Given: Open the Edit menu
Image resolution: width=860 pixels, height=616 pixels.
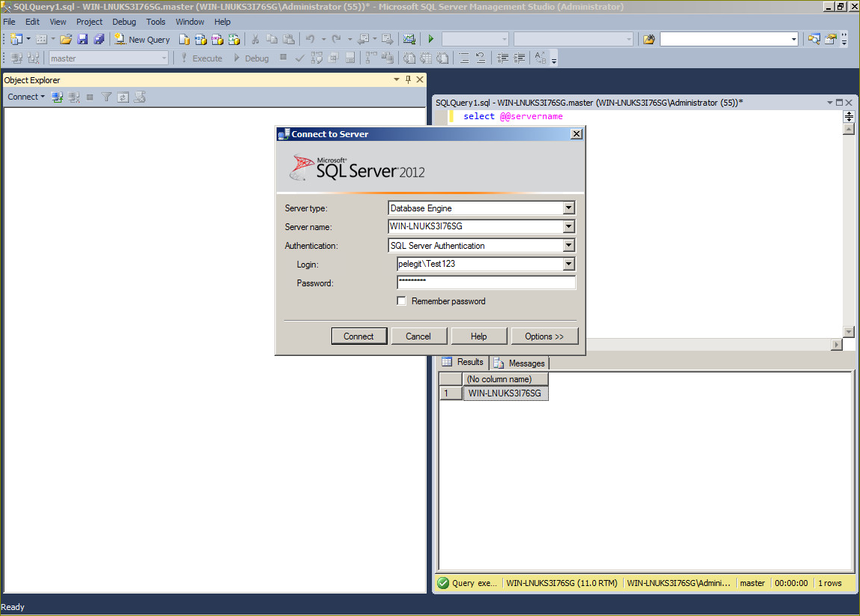Looking at the screenshot, I should point(32,22).
